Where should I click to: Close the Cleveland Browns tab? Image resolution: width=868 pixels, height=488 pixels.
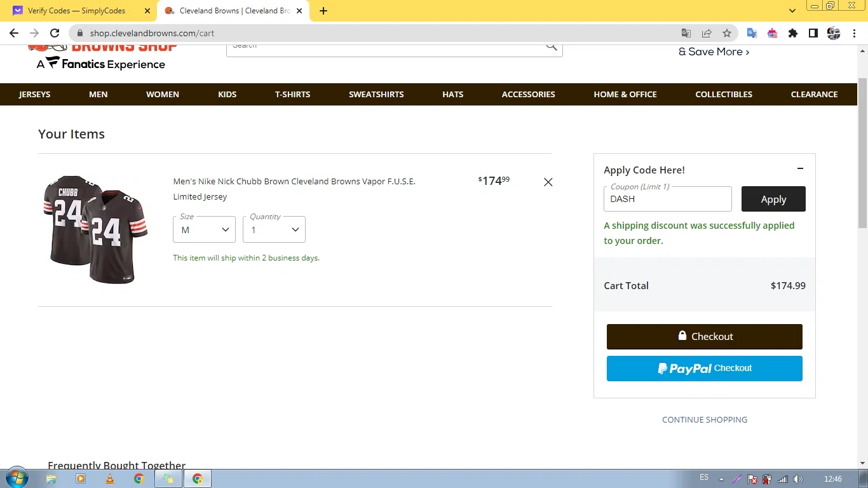point(299,11)
